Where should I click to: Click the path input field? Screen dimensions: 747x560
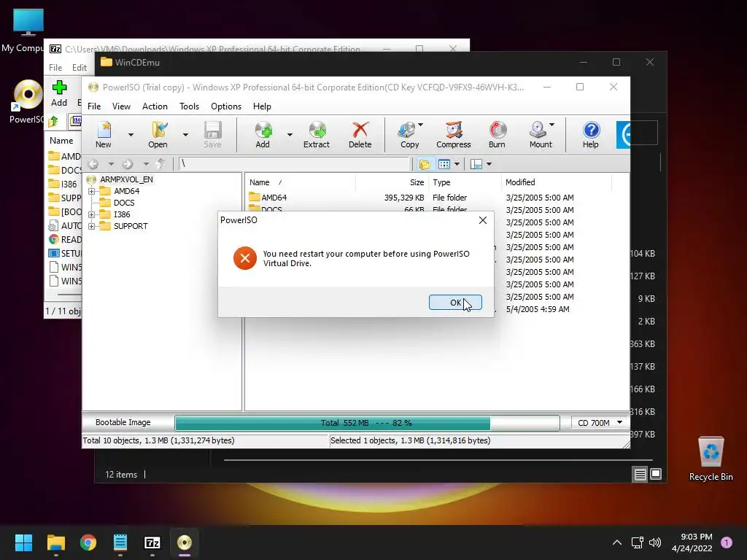click(x=294, y=164)
